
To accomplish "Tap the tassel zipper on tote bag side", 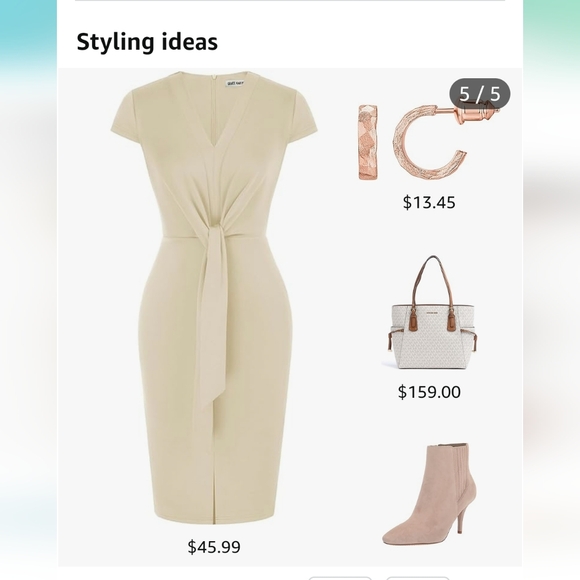I will coord(390,341).
